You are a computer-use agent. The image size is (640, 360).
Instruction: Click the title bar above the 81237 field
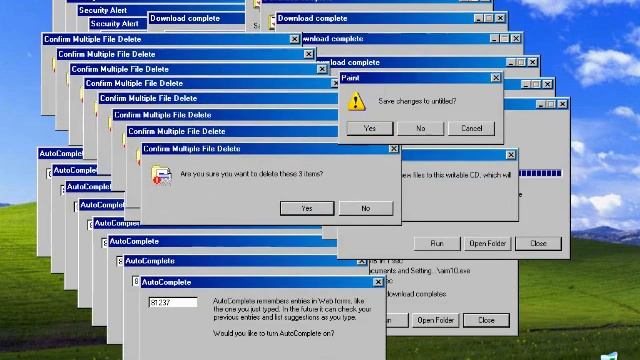(262, 282)
